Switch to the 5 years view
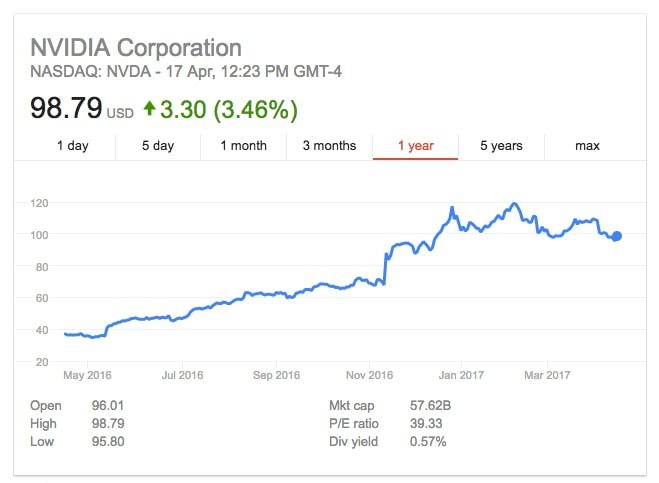 [501, 146]
